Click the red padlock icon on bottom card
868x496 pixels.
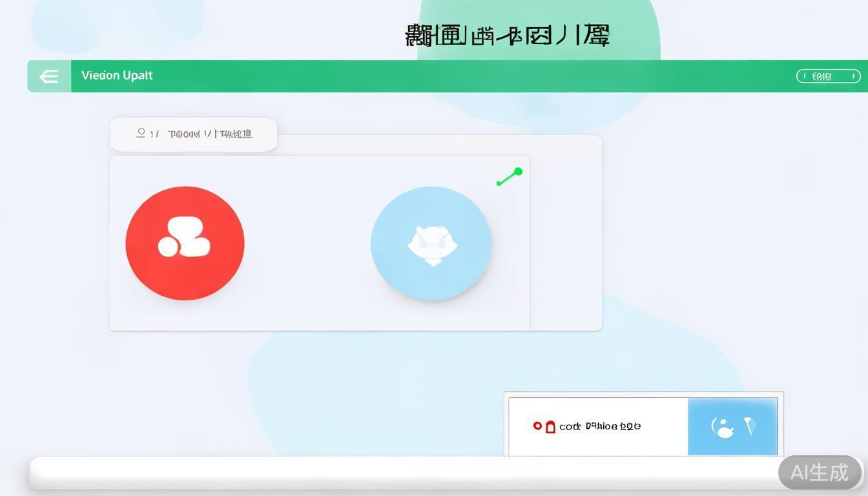coord(550,426)
